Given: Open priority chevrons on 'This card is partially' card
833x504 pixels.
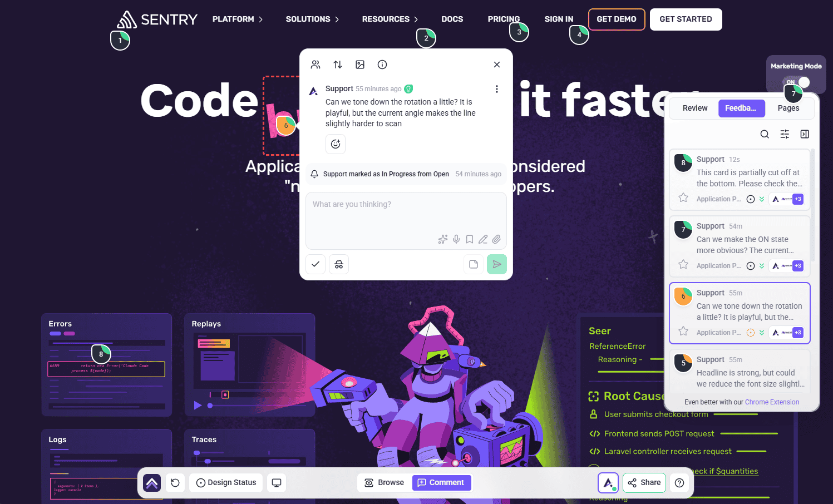Looking at the screenshot, I should click(x=762, y=199).
